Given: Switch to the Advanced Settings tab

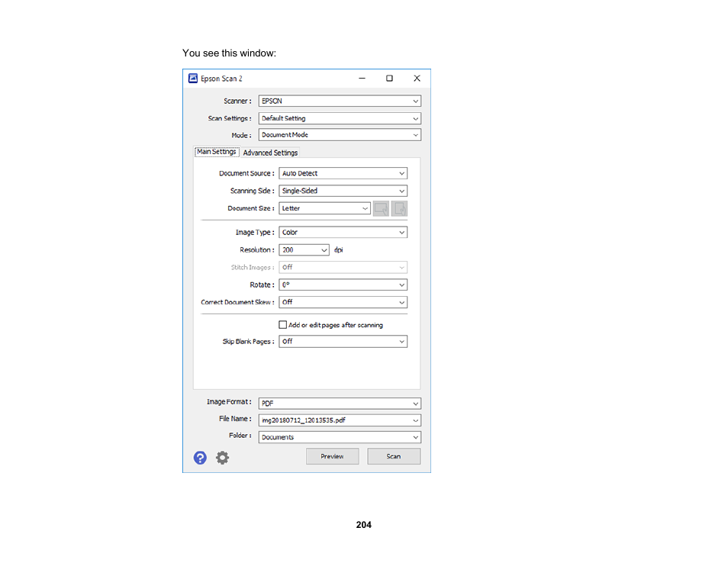Looking at the screenshot, I should click(x=270, y=153).
